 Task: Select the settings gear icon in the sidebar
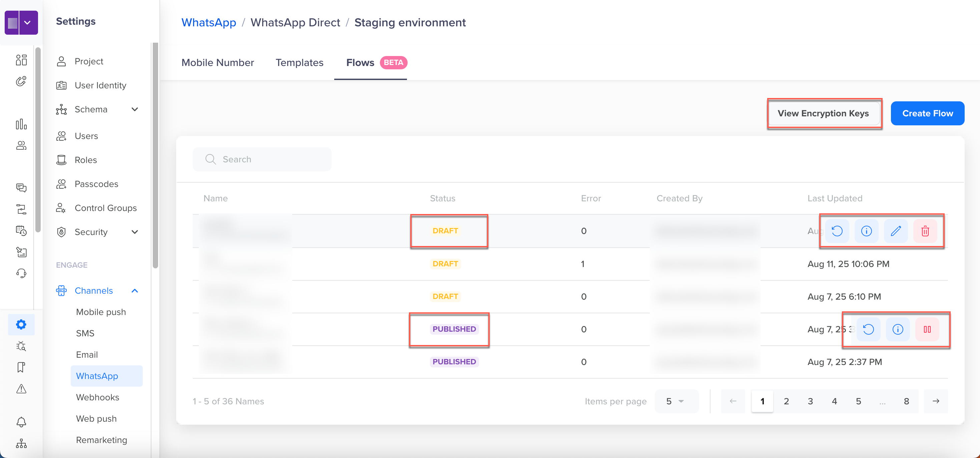tap(21, 324)
